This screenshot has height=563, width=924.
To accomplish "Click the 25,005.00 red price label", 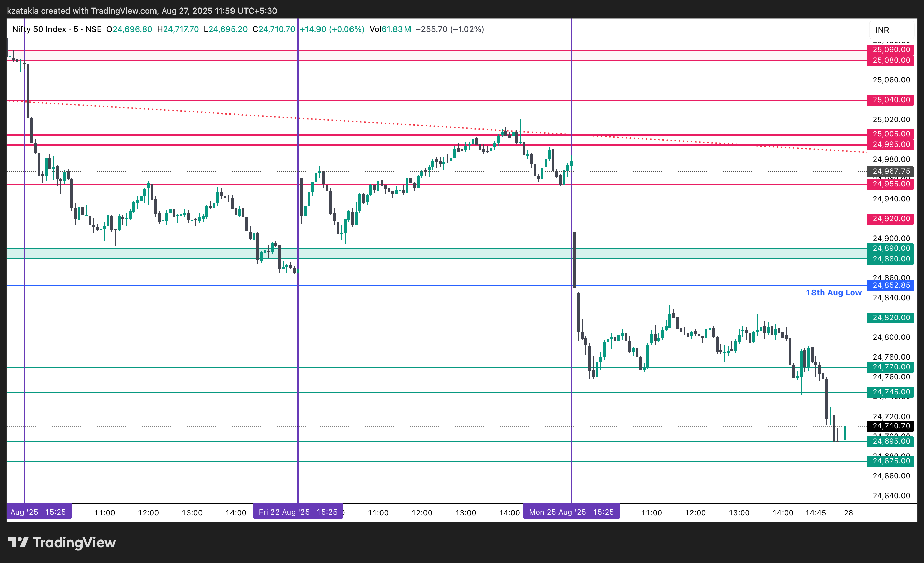I will pos(891,134).
